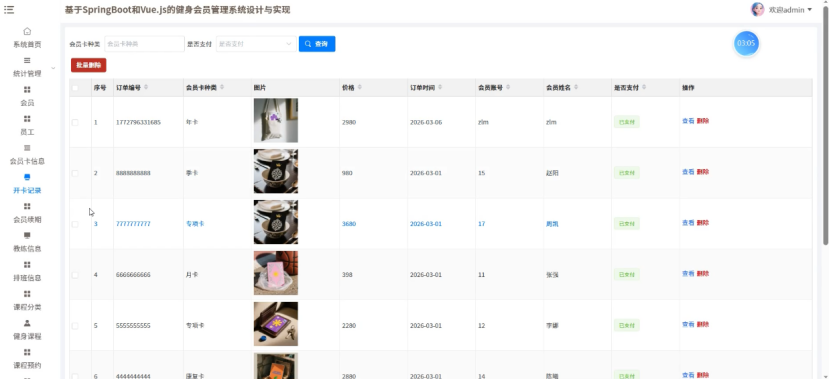Click 删除 for the zlm order row

(x=703, y=121)
